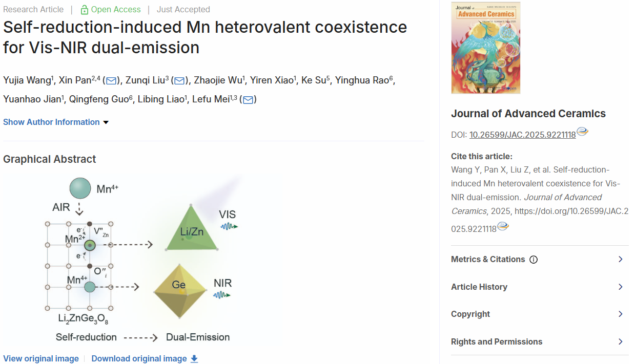Open the DOI link 10.26599/JAC.2025.9221118
Screen dimensions: 635x364
[523, 135]
